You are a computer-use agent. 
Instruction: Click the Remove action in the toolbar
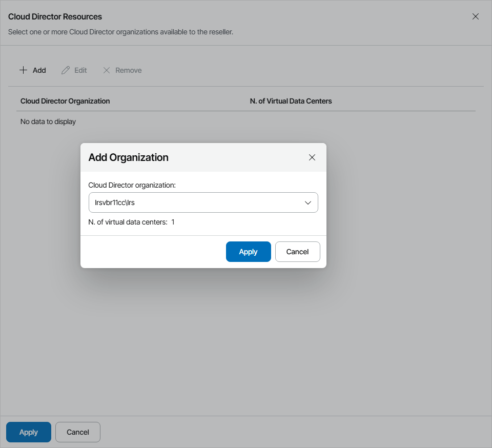coord(122,70)
